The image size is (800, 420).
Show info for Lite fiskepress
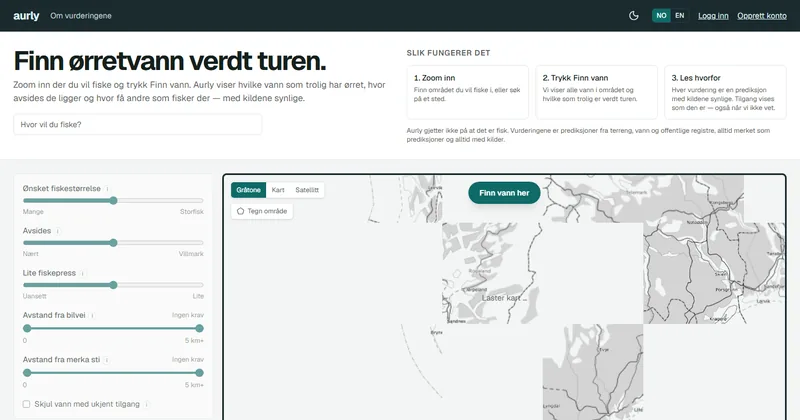(83, 274)
